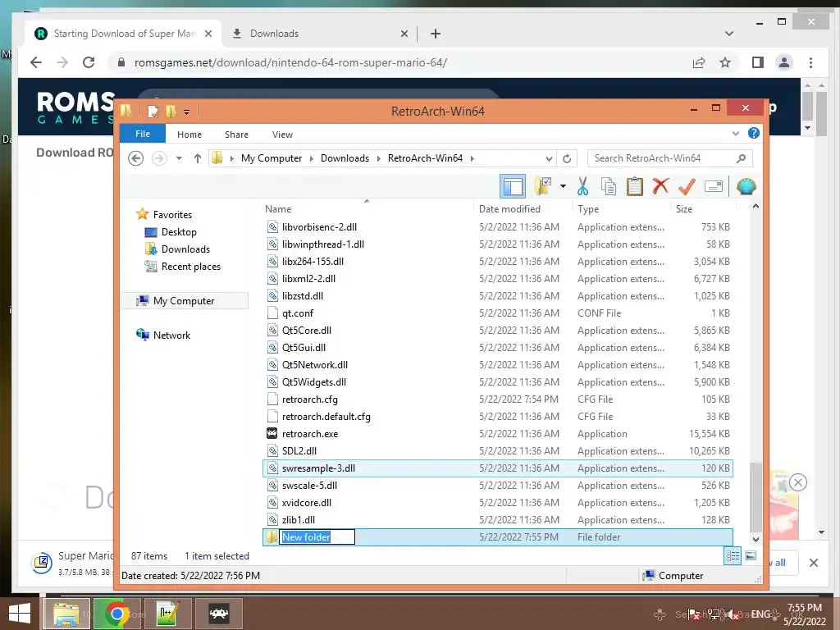Select My Computer in navigation pane
Screen dimensions: 840x630
tap(184, 301)
